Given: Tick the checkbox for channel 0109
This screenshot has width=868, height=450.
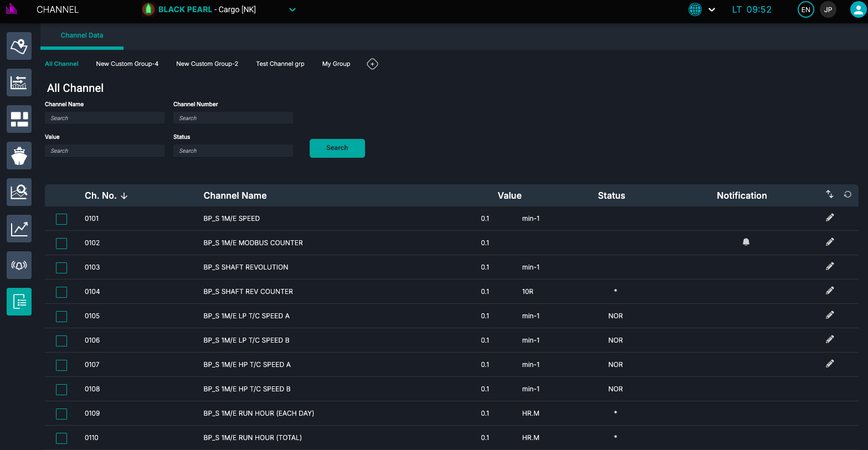Looking at the screenshot, I should tap(61, 414).
